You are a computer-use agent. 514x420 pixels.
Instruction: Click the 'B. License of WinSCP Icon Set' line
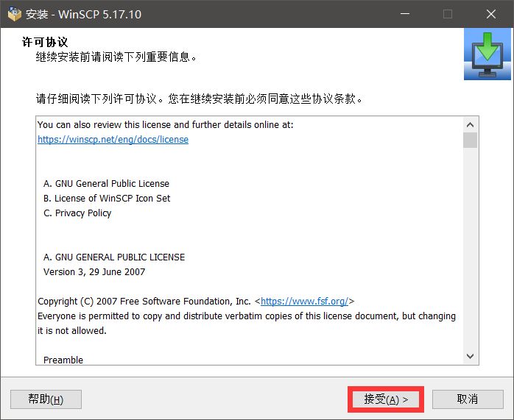coord(107,199)
